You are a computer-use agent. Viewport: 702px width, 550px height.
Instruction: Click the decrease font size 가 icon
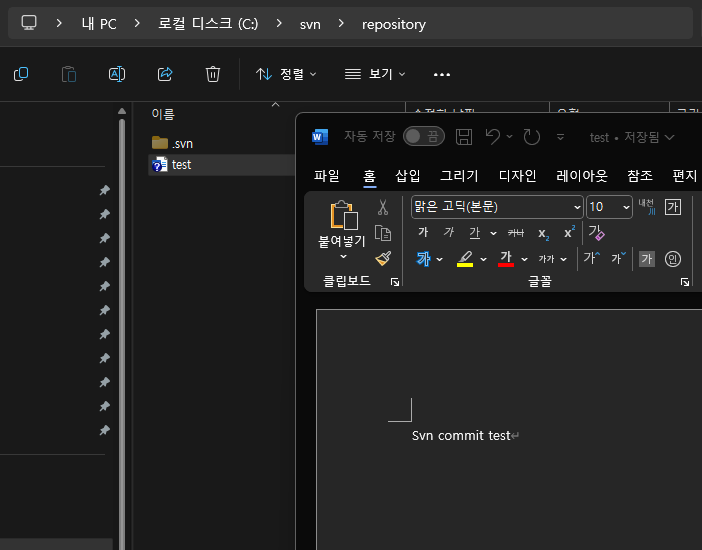tap(619, 258)
